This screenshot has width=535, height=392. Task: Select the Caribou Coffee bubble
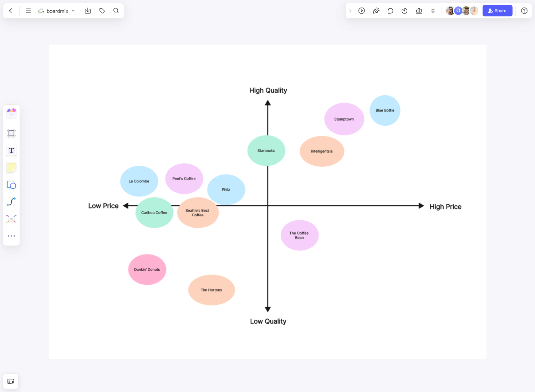click(154, 213)
